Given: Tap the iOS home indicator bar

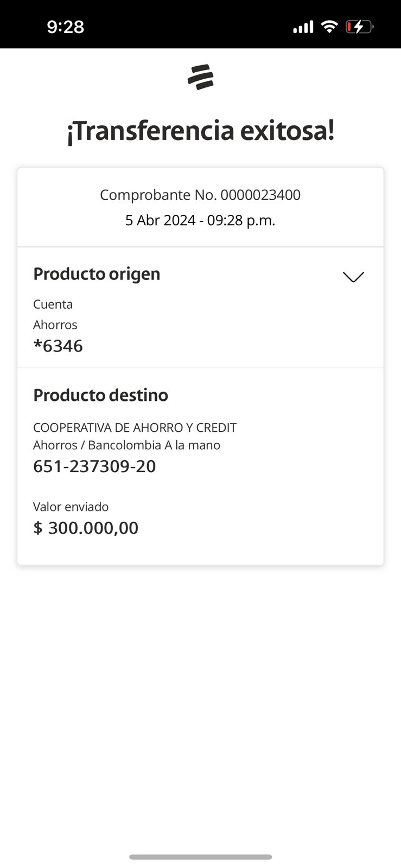Looking at the screenshot, I should [x=200, y=857].
